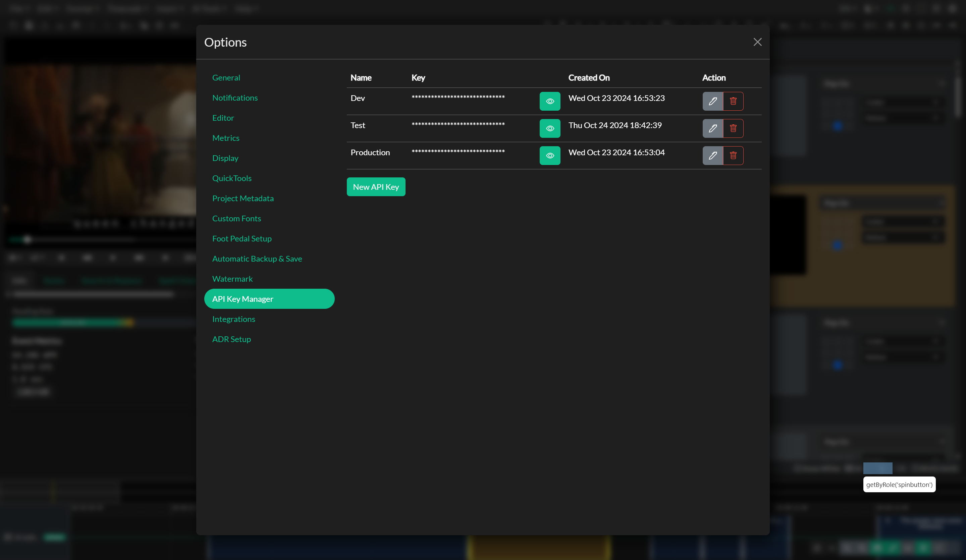Select the API Key Manager section
Screen dimensions: 966x560
(x=269, y=298)
